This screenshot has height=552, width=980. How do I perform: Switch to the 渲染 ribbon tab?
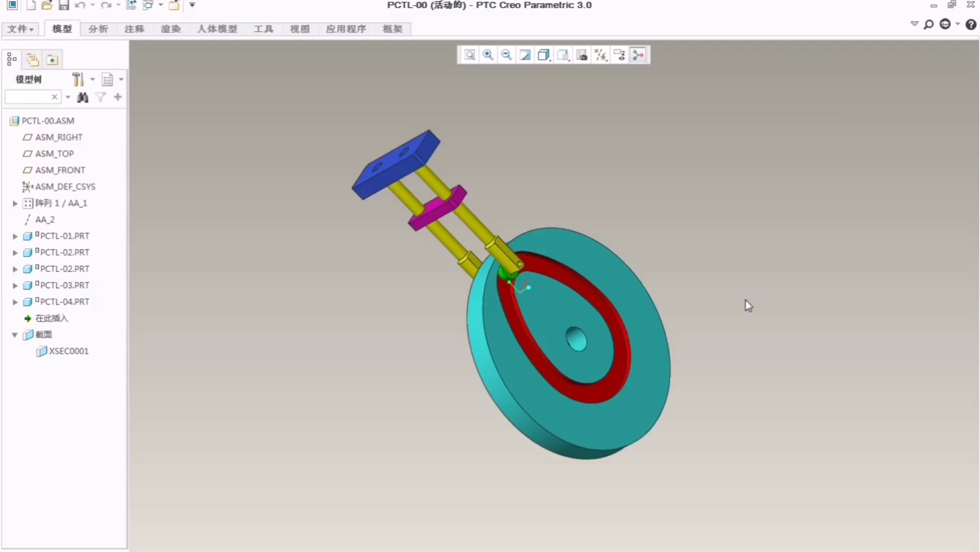coord(171,29)
